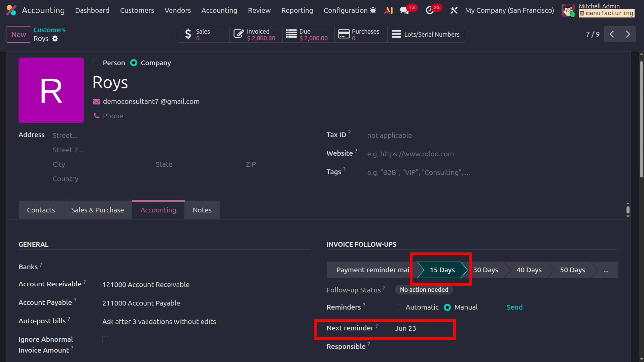Screen dimensions: 644x362
Task: Click the Due list icon
Action: 291,34
